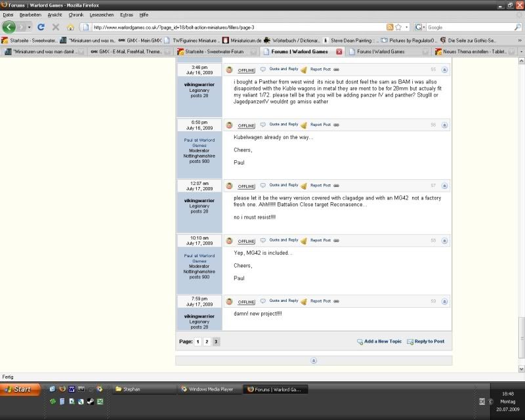Viewport: 525px width, 420px height.
Task: Close the active Forums | Warlord Games tab
Action: pos(339,52)
